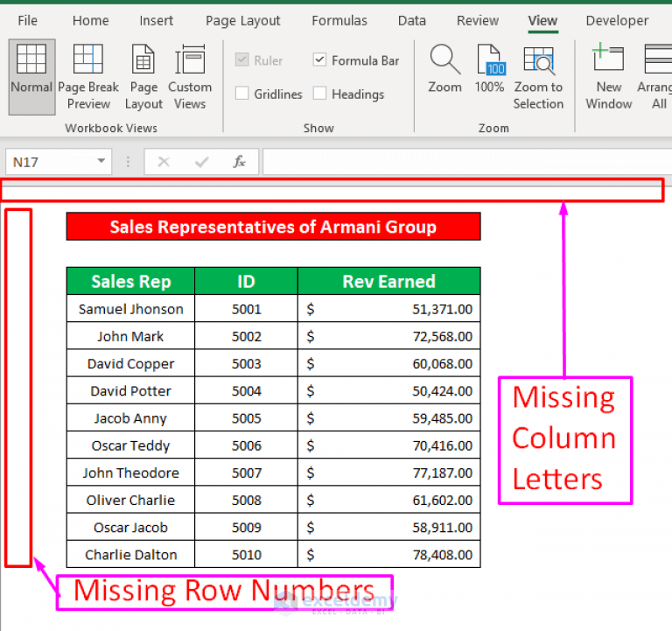Select the revenue cell 51,371.00

tap(388, 309)
